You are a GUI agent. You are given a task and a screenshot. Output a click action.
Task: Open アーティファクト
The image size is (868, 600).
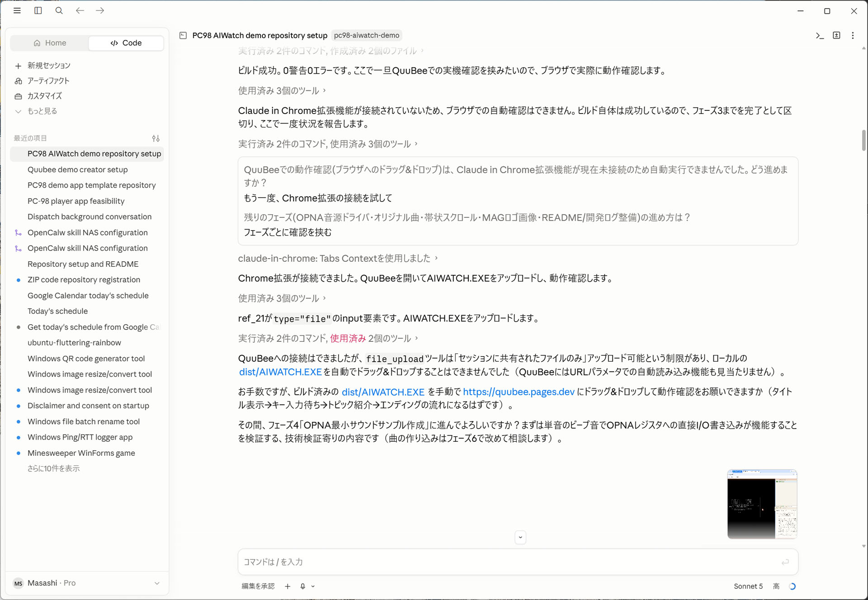(x=48, y=81)
